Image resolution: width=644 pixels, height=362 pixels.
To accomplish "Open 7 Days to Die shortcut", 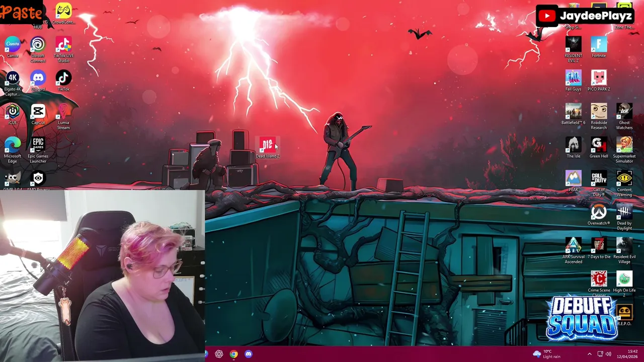I will 599,248.
